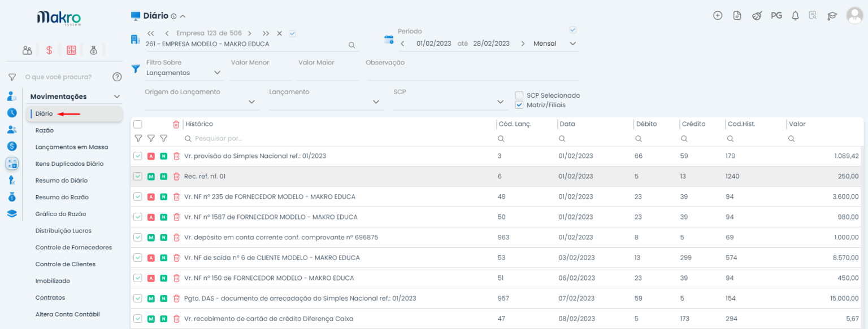The width and height of the screenshot is (868, 329).
Task: Go to next company with right arrow
Action: (x=249, y=33)
